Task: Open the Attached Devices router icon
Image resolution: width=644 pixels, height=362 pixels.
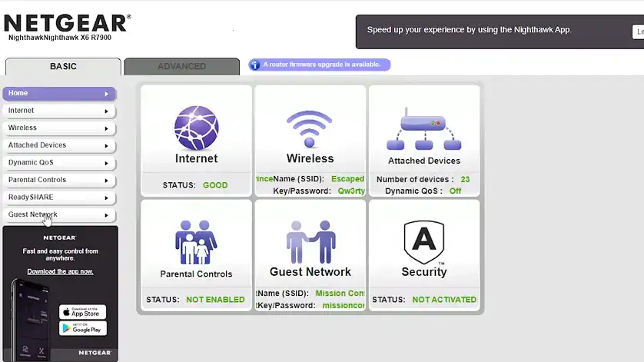Action: pyautogui.click(x=424, y=128)
